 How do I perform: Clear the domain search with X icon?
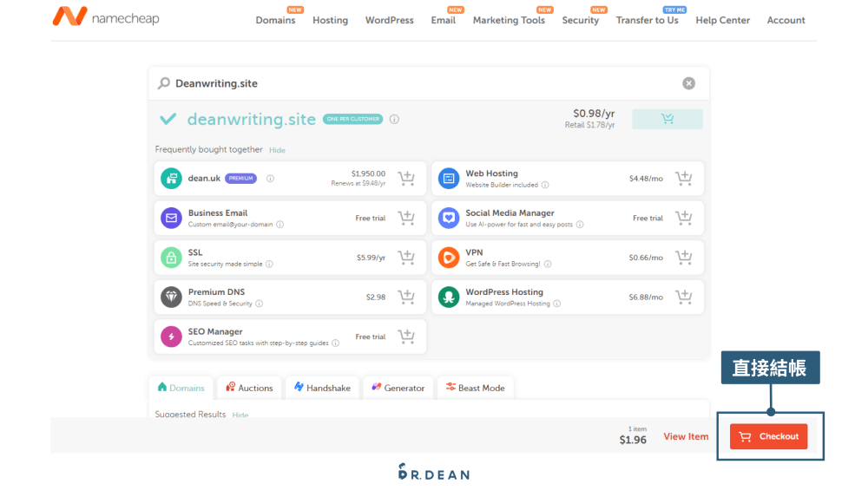[x=688, y=83]
